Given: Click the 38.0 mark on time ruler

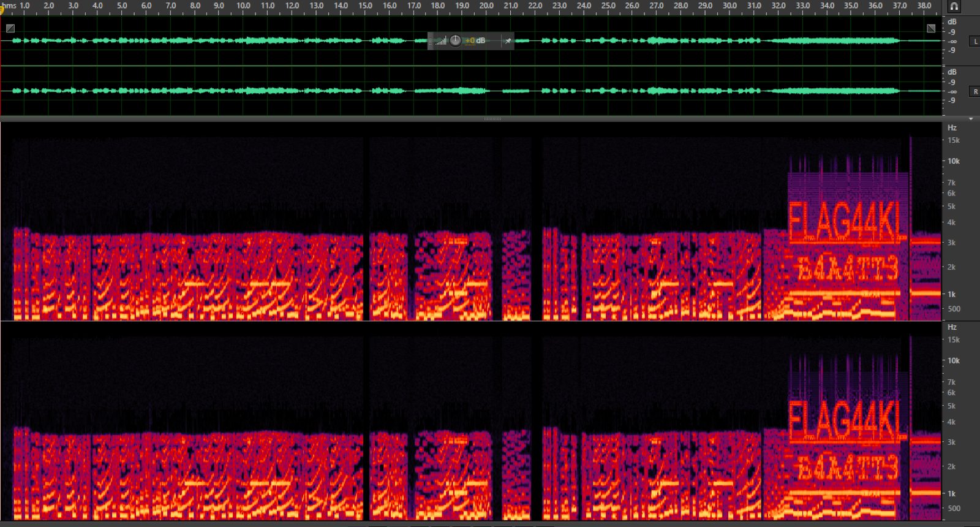Looking at the screenshot, I should pos(924,6).
